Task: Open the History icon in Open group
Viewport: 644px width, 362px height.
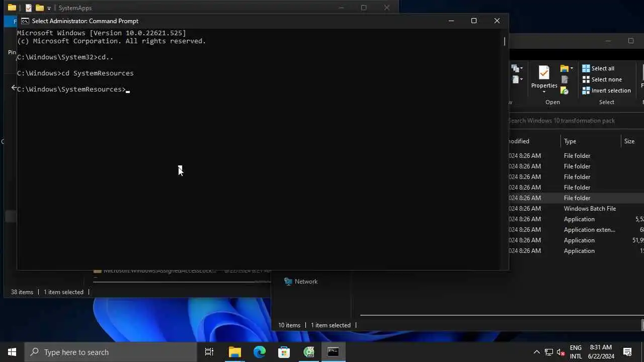Action: click(565, 90)
